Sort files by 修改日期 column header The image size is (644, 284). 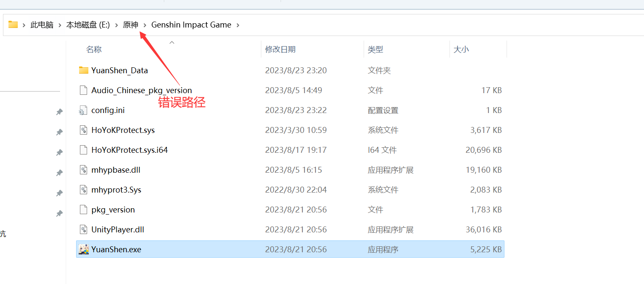coord(280,50)
